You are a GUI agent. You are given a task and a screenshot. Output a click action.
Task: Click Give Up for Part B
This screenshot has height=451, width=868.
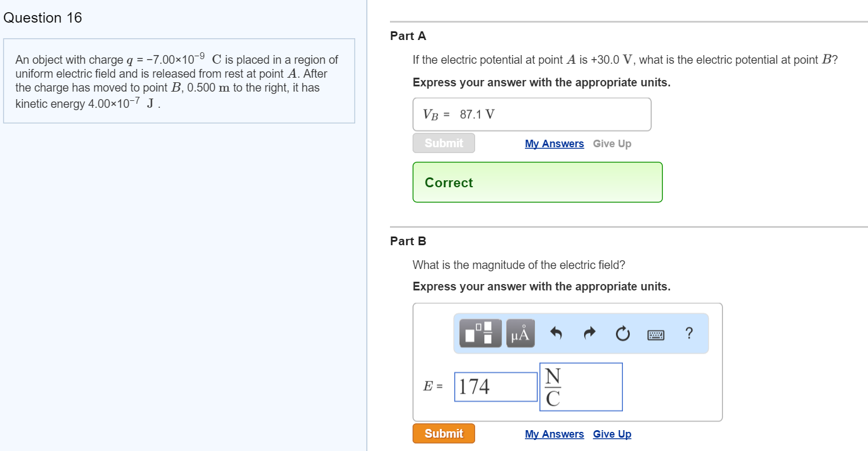coord(612,434)
